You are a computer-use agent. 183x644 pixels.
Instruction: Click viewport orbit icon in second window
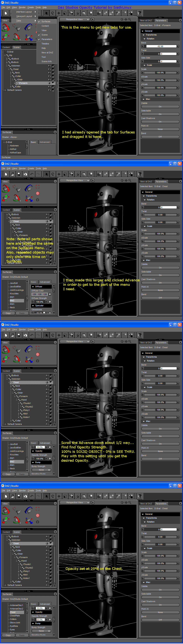[122, 180]
